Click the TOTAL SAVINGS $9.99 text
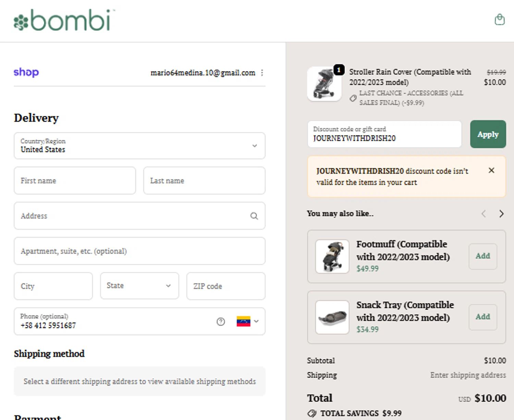The height and width of the screenshot is (420, 514). pyautogui.click(x=361, y=413)
